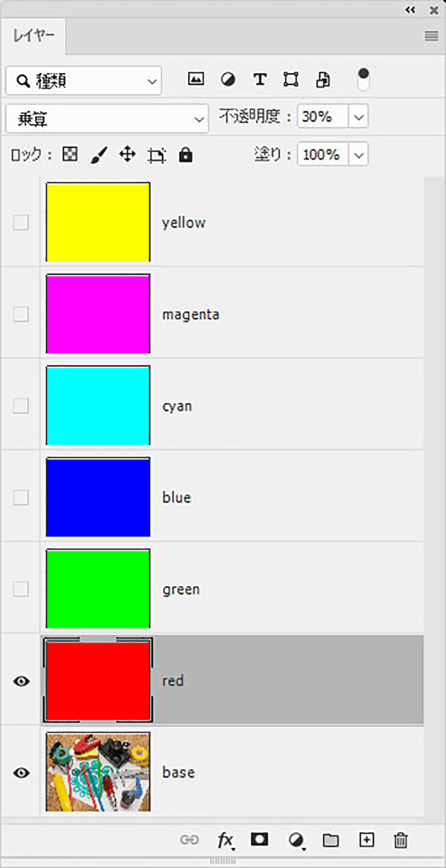This screenshot has width=446, height=868.
Task: Click the magenta layer thumbnail
Action: [x=98, y=314]
